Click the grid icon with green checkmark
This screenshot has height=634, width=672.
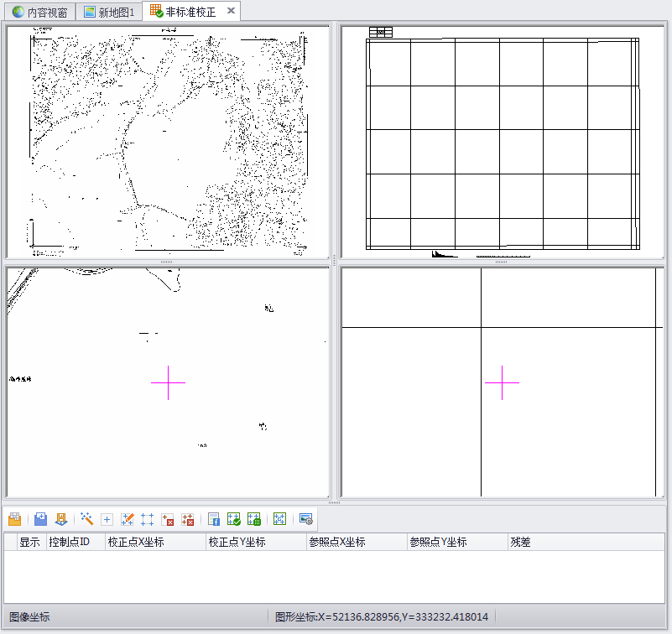tap(234, 519)
